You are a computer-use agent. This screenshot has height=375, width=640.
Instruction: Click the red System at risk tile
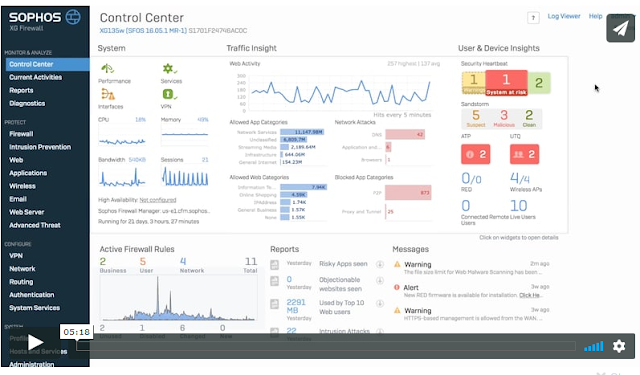(506, 83)
